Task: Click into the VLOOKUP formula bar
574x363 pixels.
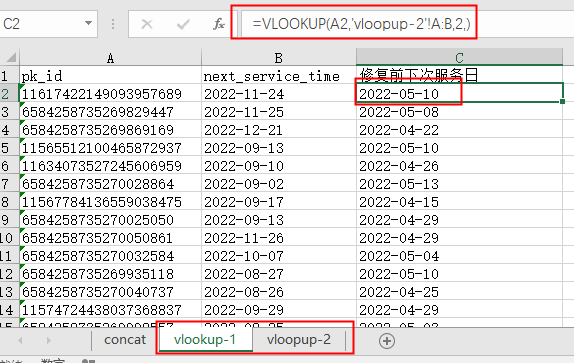Action: (406, 24)
